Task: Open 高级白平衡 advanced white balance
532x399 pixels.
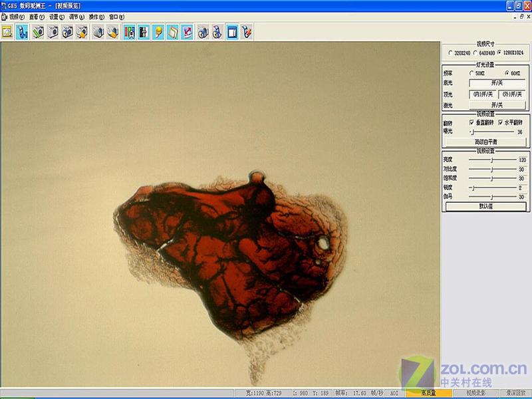Action: (485, 142)
